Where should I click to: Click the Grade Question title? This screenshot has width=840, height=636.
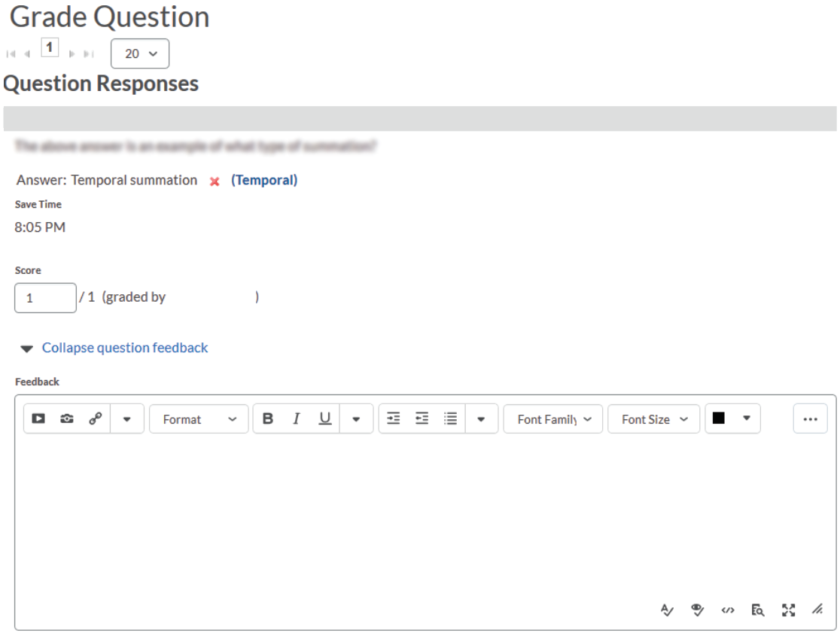[x=109, y=17]
